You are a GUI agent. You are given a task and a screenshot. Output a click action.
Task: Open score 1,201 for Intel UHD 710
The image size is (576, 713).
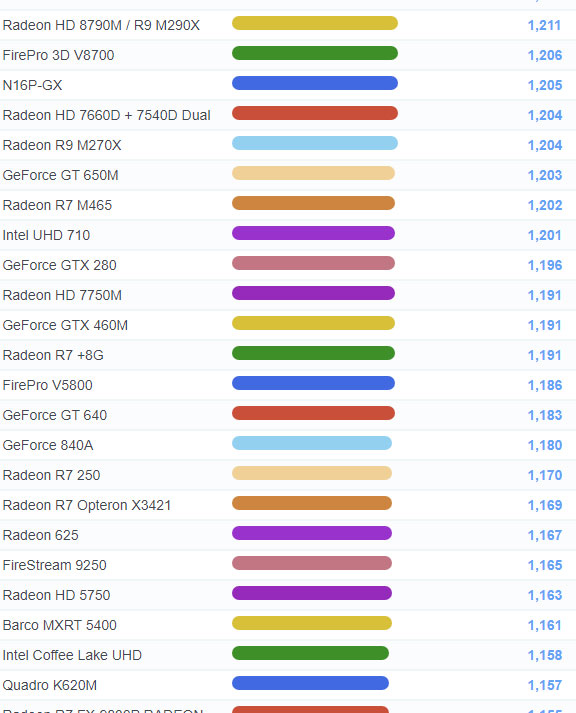point(544,236)
